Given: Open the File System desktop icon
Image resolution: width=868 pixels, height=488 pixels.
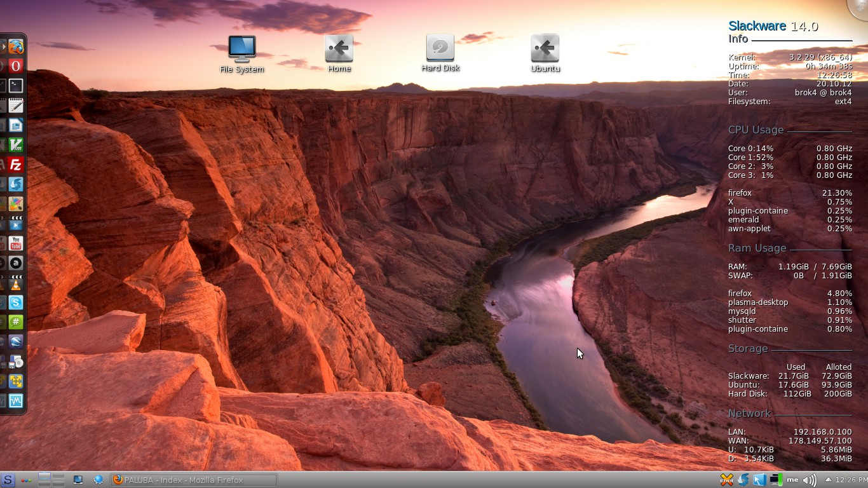Looking at the screenshot, I should [x=241, y=54].
